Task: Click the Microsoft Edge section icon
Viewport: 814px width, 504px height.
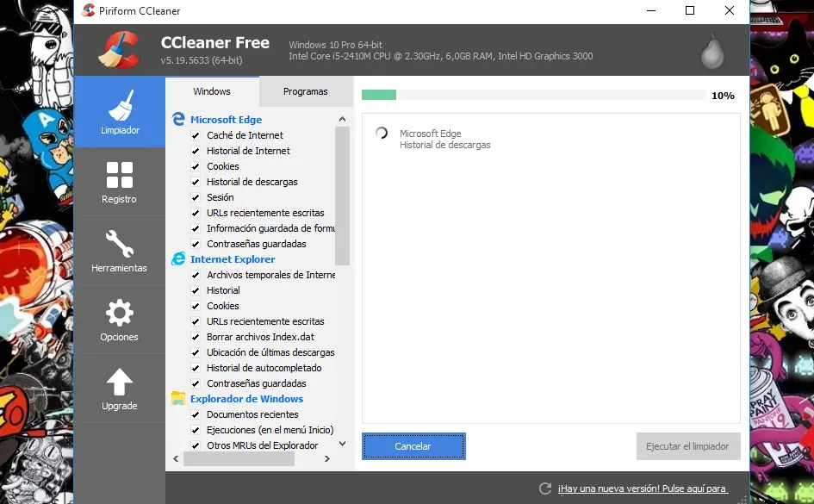Action: tap(180, 119)
